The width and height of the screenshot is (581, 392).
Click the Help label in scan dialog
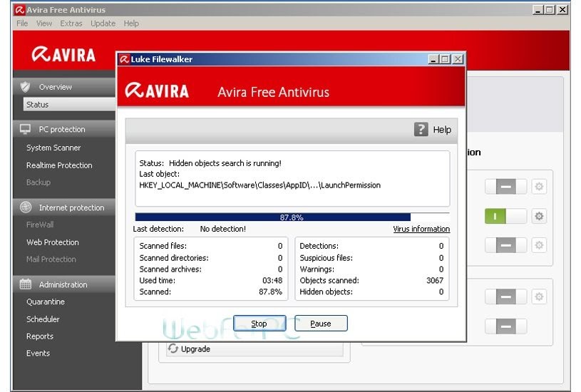point(442,130)
